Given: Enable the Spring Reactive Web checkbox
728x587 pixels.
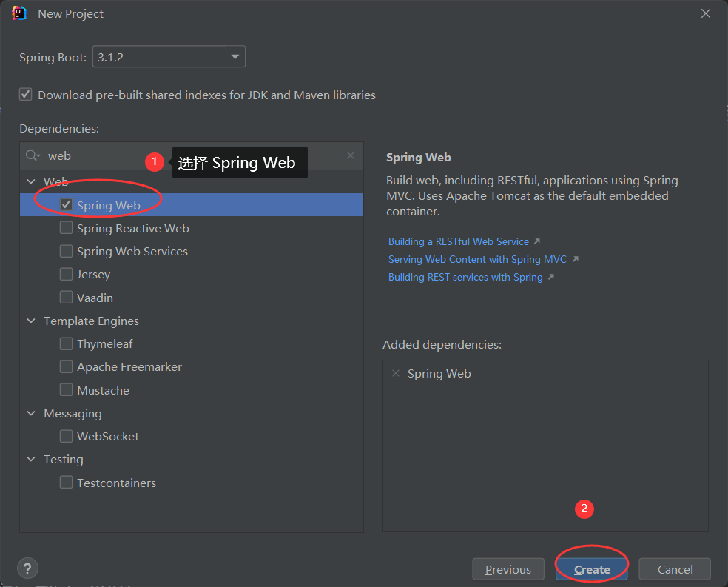Looking at the screenshot, I should (x=67, y=228).
